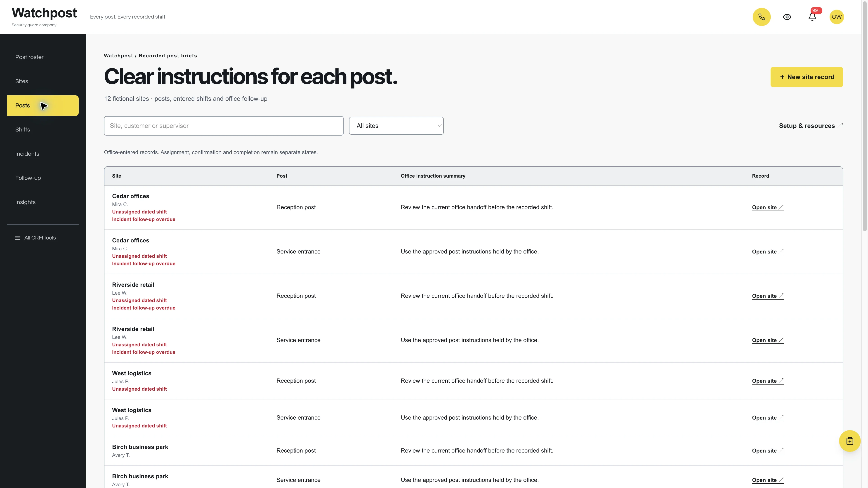Viewport: 868px width, 488px height.
Task: Open the notifications bell with 99+ badge
Action: tap(812, 17)
